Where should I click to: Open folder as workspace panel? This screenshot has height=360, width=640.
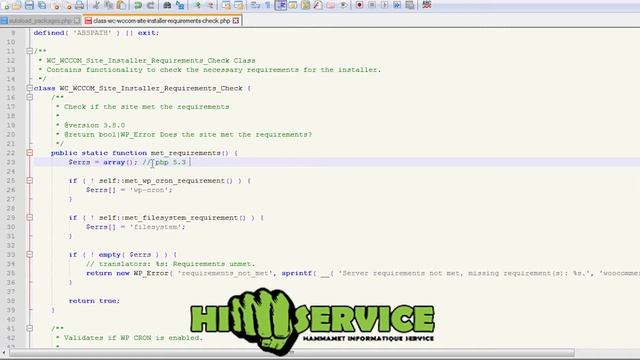tap(330, 5)
